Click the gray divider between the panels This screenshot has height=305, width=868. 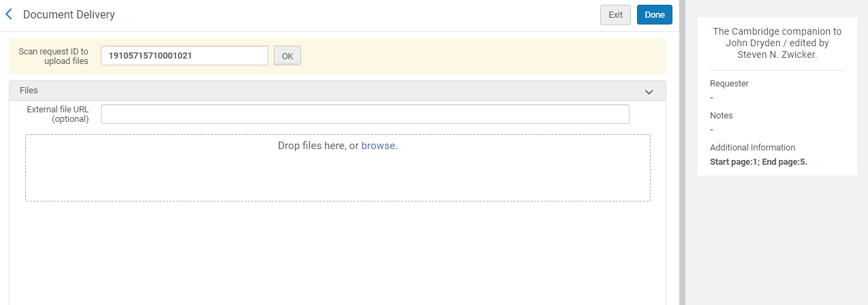pos(682,152)
